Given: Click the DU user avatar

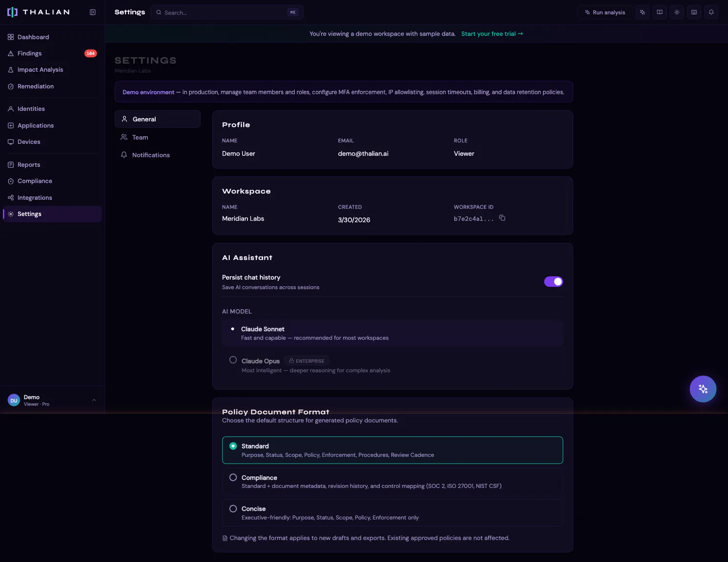Looking at the screenshot, I should (14, 400).
